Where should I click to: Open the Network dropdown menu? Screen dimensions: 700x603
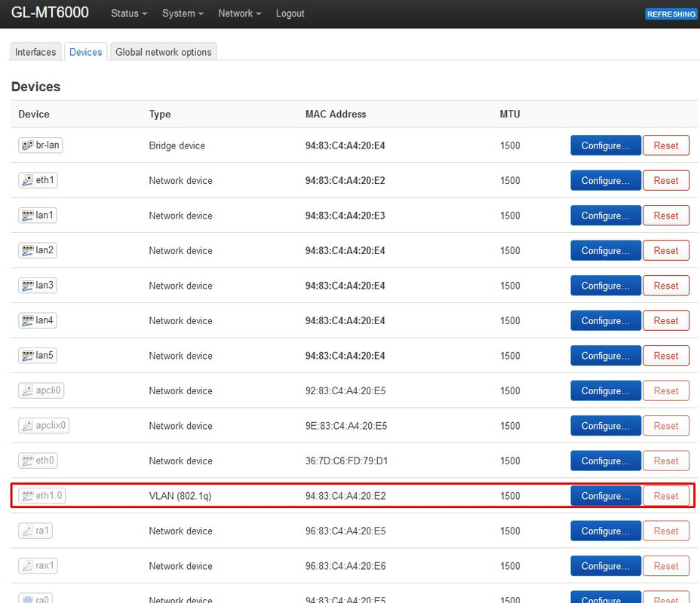tap(239, 14)
